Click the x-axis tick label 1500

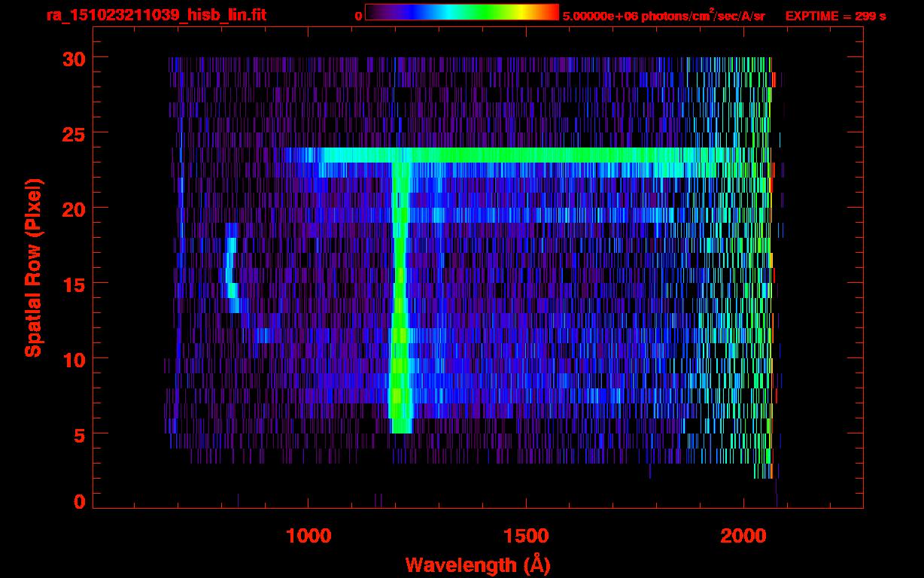coord(527,536)
